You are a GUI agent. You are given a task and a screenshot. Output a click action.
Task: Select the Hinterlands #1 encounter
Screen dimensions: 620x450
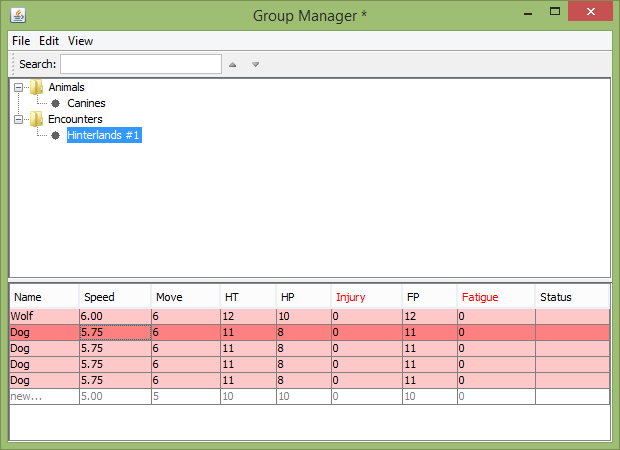pos(104,135)
